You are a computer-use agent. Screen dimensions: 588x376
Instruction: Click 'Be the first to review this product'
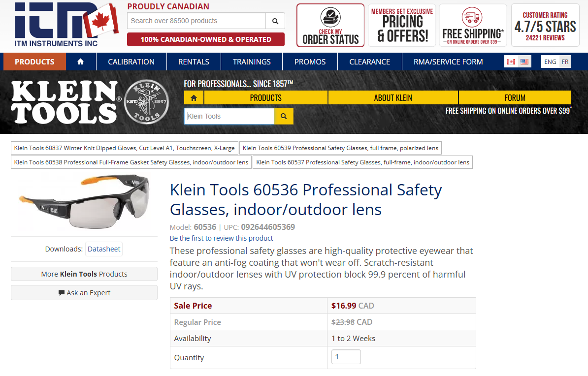(x=221, y=238)
